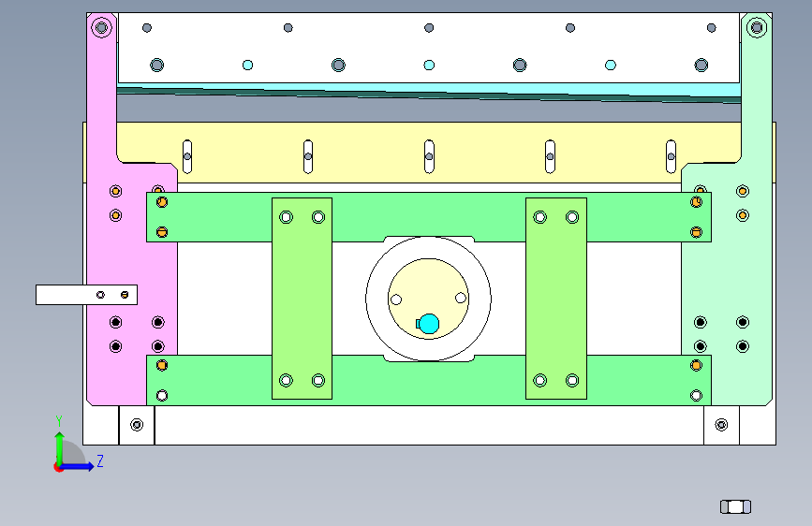Select the red origin point of the axis triad
Screen dimensions: 812x526
click(x=58, y=467)
